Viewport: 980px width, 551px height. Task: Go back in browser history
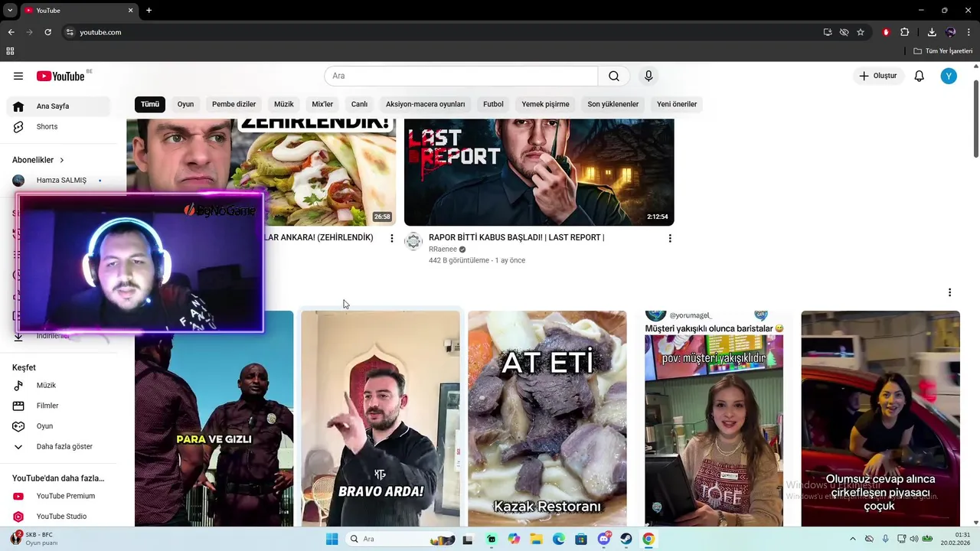click(11, 32)
